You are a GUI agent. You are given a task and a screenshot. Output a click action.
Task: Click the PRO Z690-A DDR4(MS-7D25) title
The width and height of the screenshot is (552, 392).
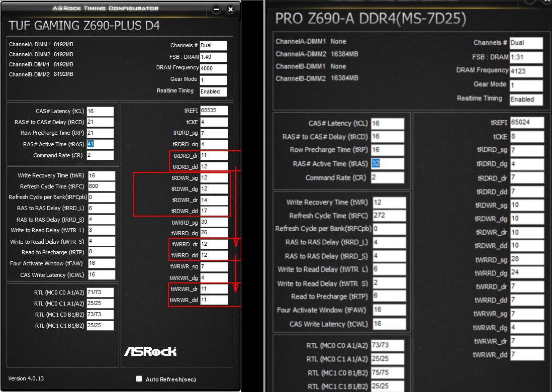pyautogui.click(x=371, y=19)
